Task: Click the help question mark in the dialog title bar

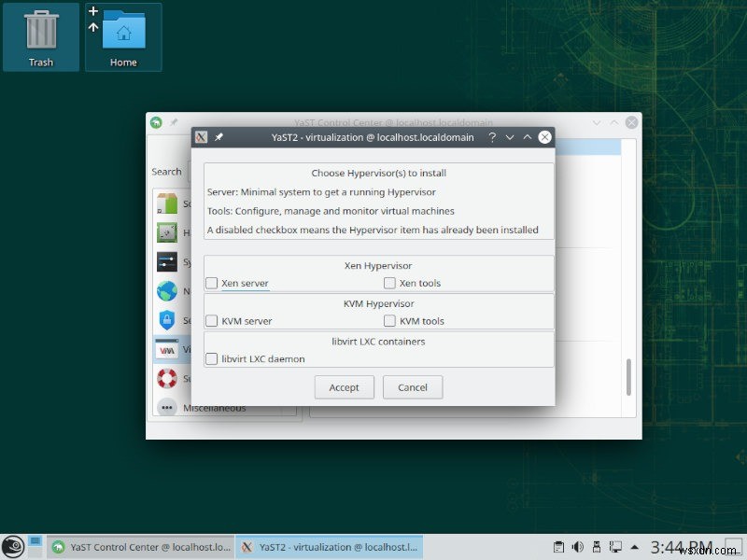Action: 492,137
